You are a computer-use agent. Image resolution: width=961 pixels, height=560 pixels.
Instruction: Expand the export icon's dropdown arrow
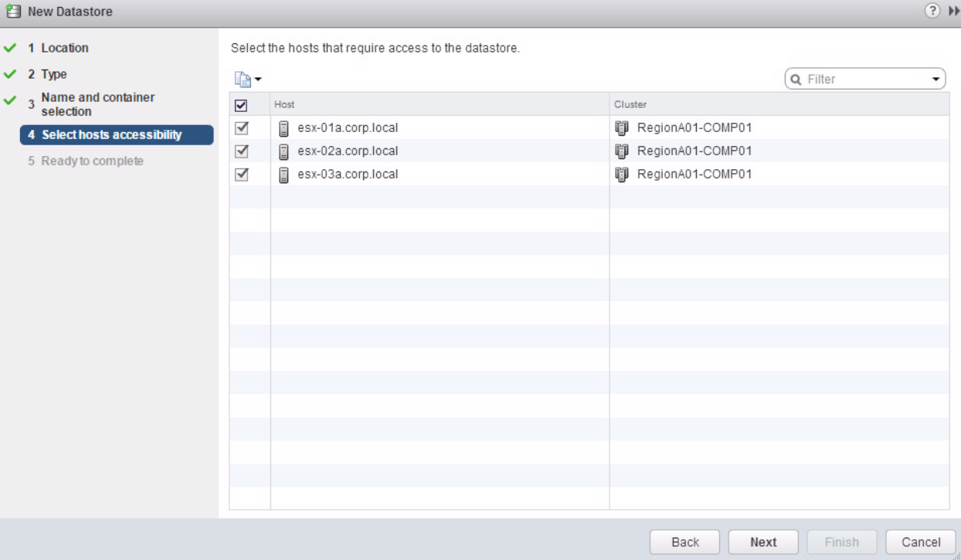(x=258, y=80)
